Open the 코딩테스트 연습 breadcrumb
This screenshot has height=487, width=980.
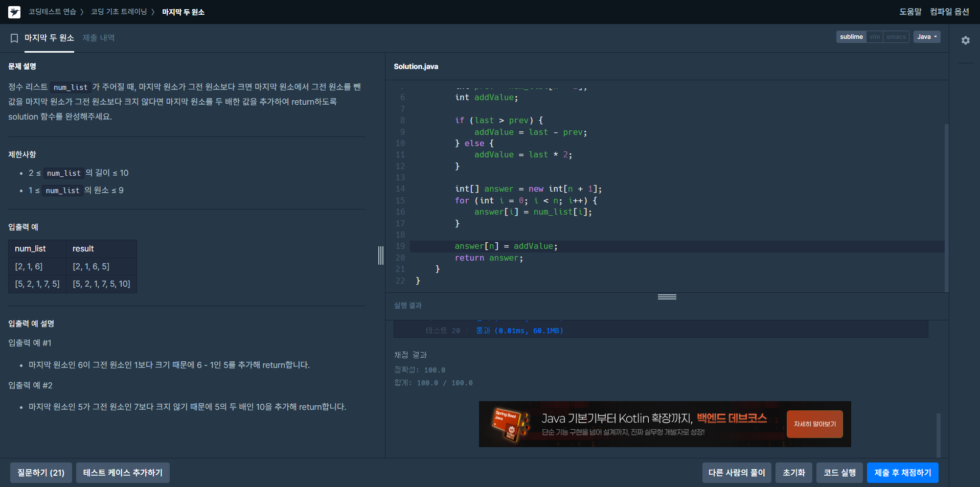tap(52, 12)
